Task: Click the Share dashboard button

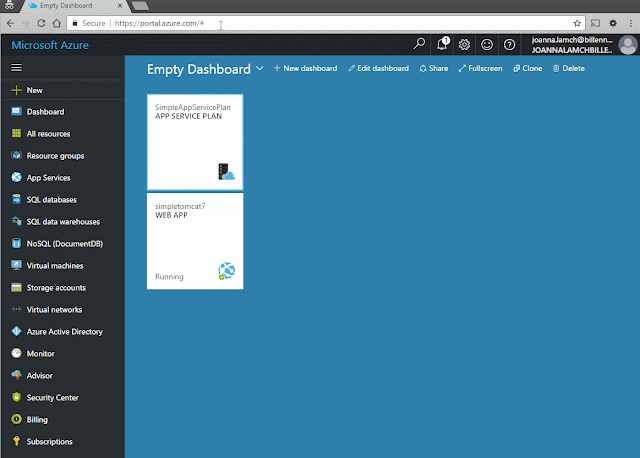Action: click(x=433, y=68)
